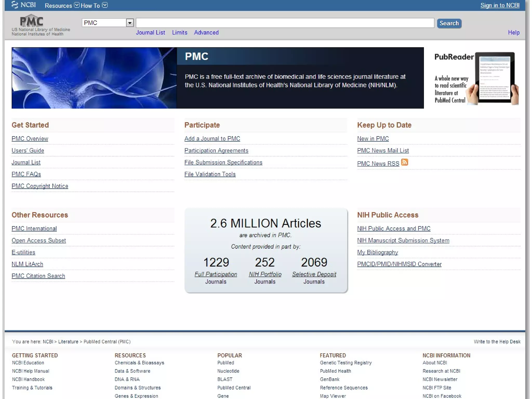Click the PMC logo image

coord(32,21)
